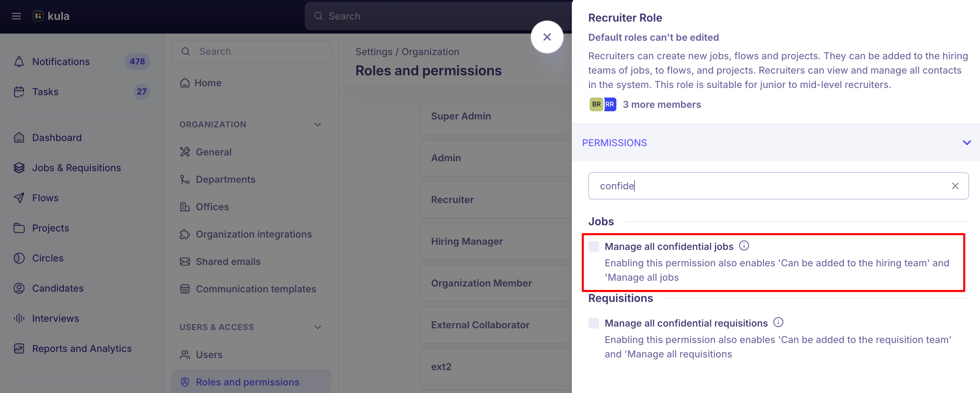Clear the permissions search text
The width and height of the screenshot is (980, 393).
coord(955,186)
